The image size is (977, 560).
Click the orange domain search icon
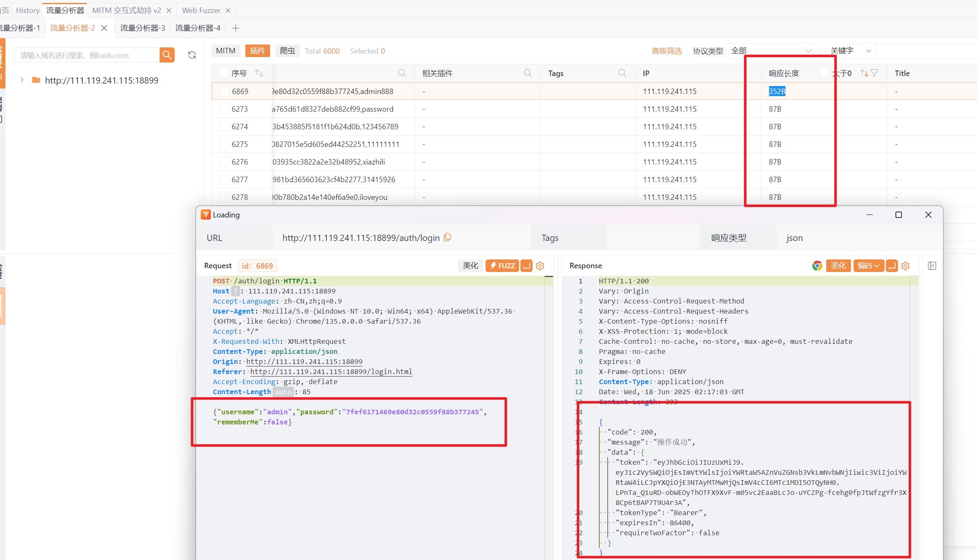click(167, 55)
